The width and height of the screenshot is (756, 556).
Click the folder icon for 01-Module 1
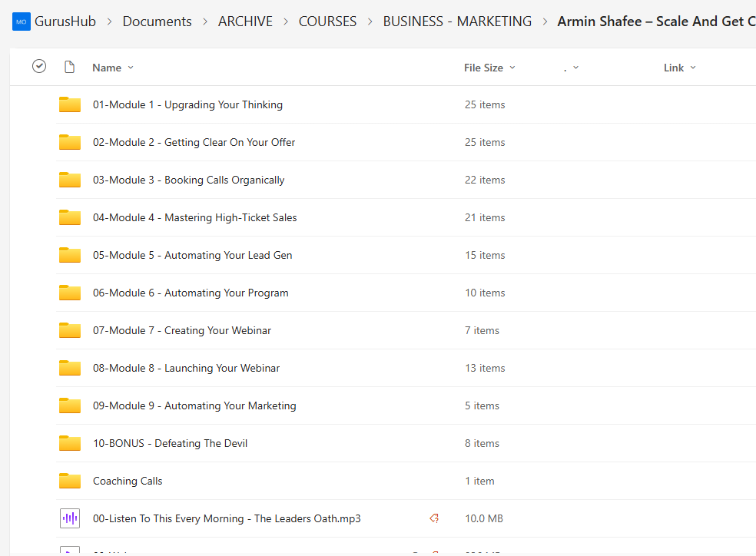(70, 105)
